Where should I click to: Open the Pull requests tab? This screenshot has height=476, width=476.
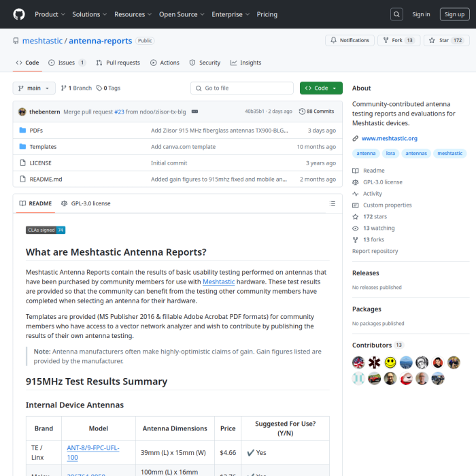coord(118,63)
